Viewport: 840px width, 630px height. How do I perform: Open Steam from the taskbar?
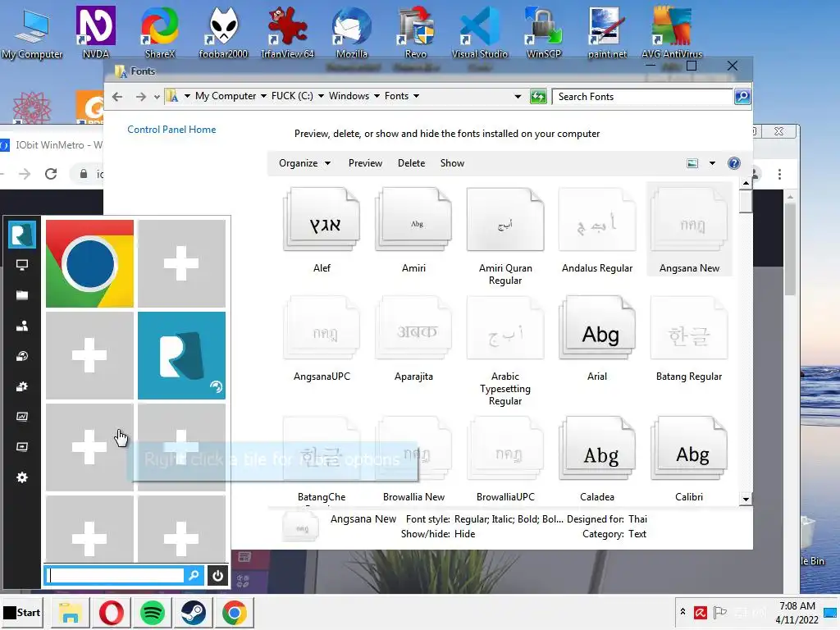(x=194, y=612)
